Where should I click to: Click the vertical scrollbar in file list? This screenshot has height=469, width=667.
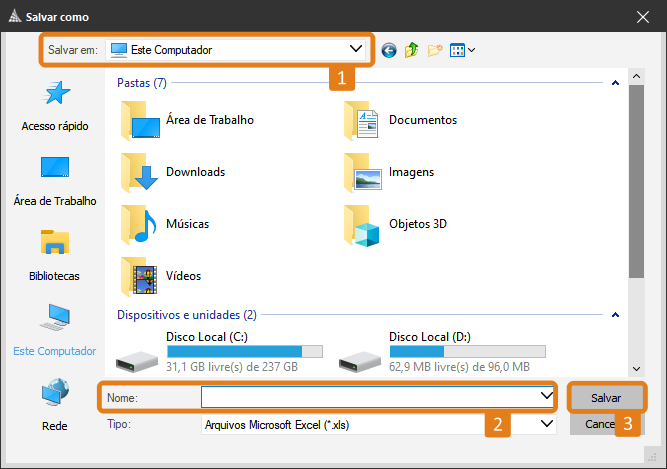click(636, 180)
